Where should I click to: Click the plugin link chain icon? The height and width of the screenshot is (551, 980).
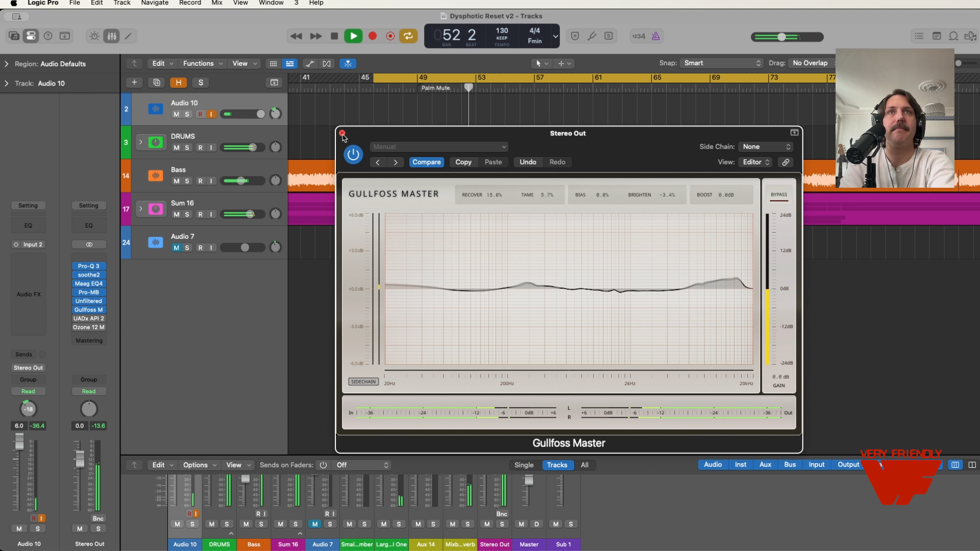(786, 162)
